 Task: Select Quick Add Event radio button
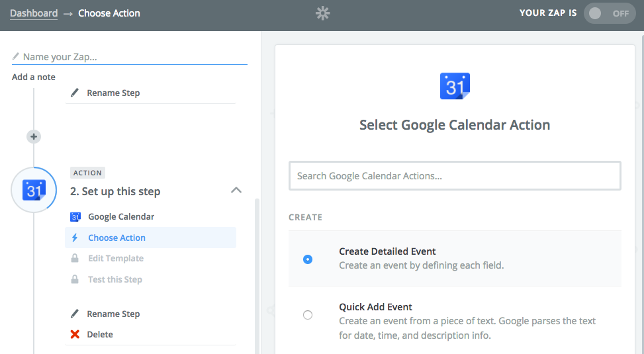[308, 315]
